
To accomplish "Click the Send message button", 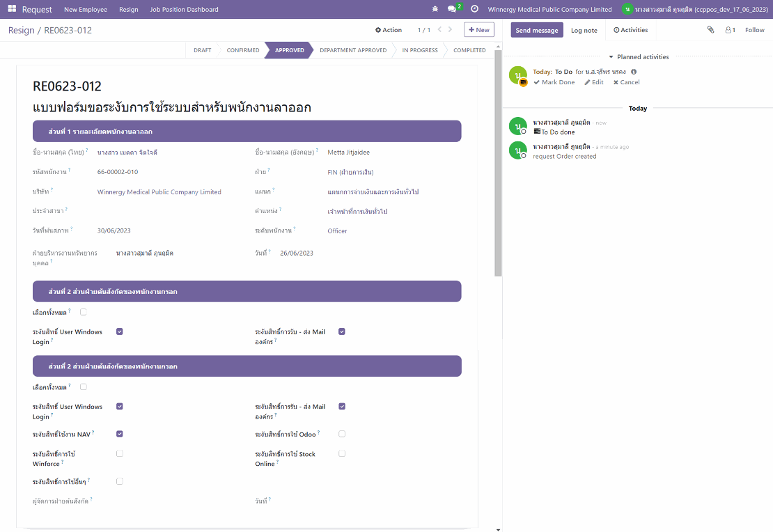I will pos(536,30).
